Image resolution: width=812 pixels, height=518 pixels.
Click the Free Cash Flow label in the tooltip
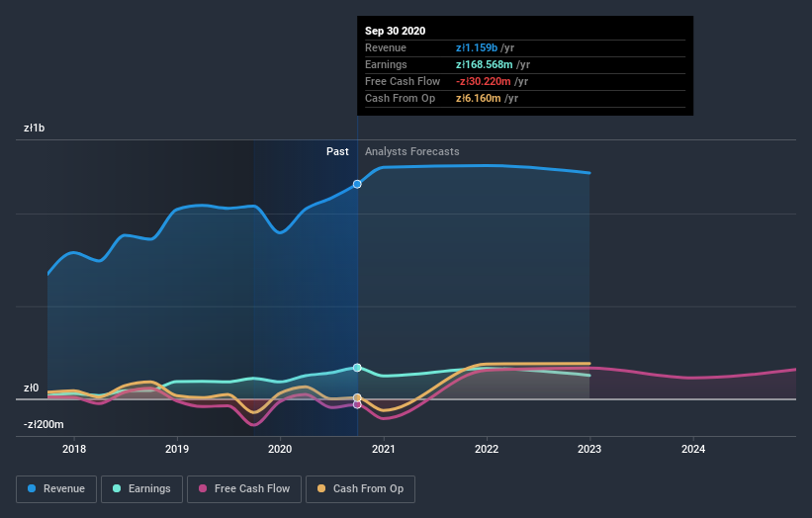[403, 81]
